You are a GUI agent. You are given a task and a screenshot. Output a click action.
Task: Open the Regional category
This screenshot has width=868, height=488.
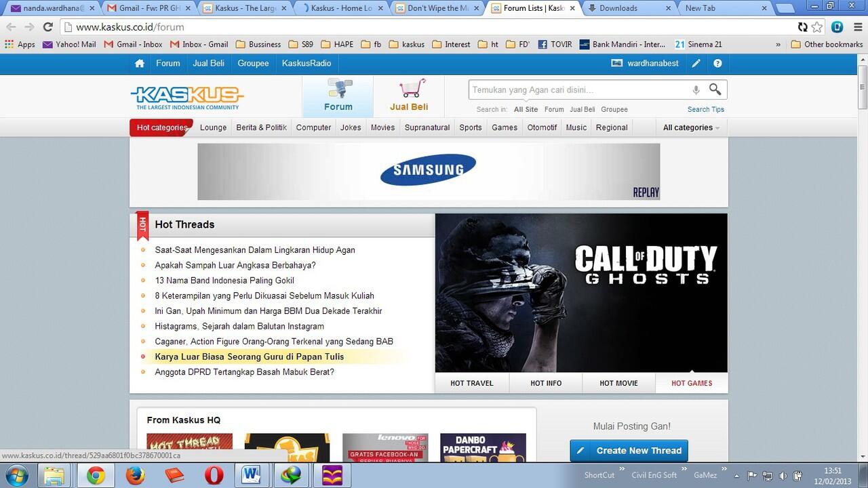(612, 127)
